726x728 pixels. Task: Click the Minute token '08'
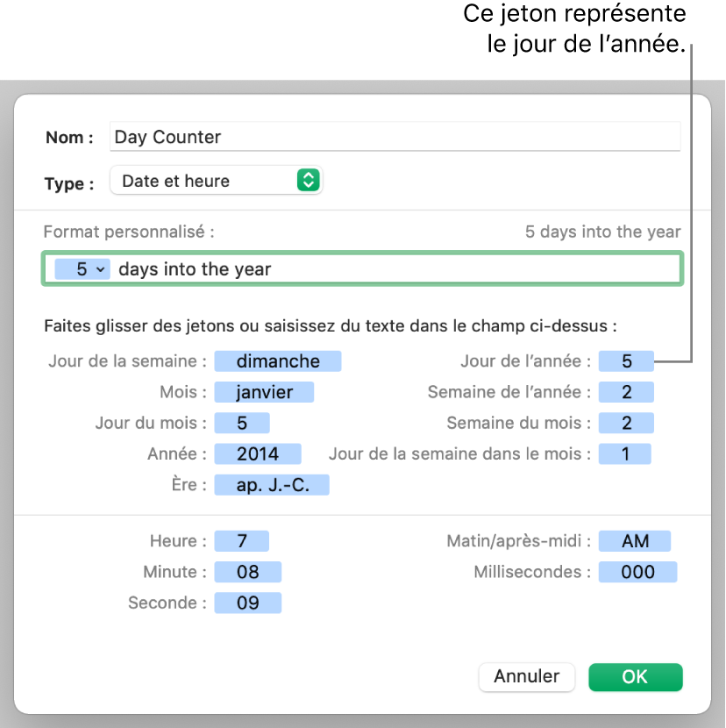pos(248,572)
